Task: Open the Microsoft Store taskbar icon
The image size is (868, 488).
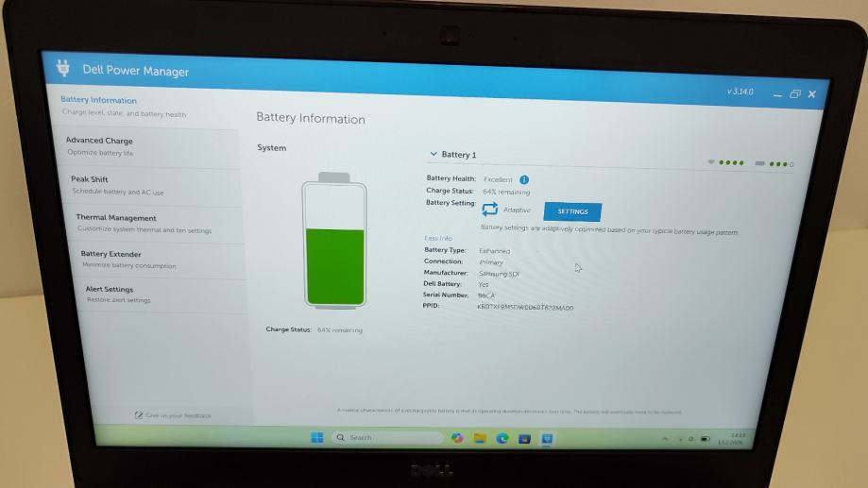Action: (x=524, y=439)
